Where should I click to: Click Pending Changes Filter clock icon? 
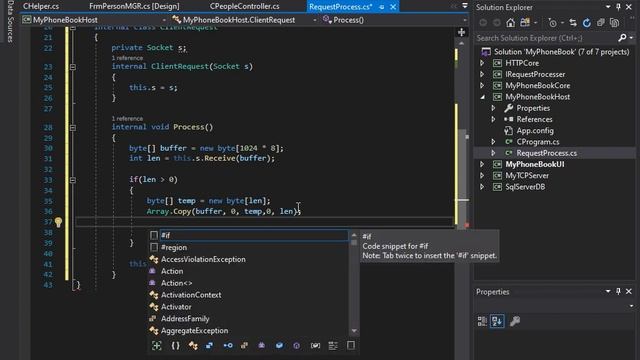coord(552,23)
